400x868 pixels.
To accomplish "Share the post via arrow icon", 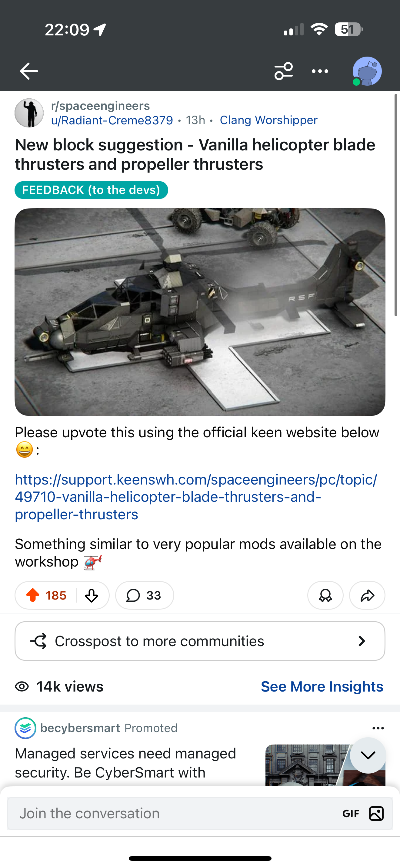I will [x=367, y=595].
